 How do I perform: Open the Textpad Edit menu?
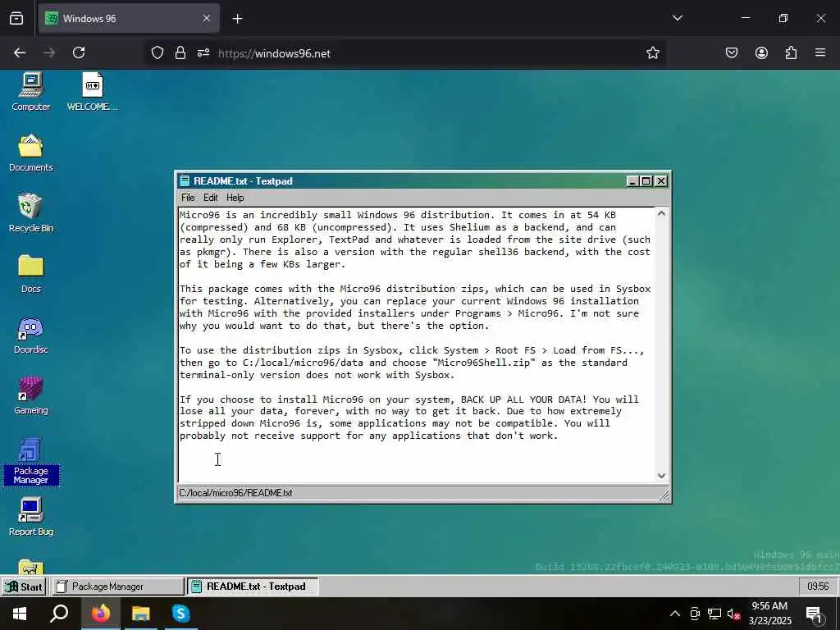[x=211, y=198]
